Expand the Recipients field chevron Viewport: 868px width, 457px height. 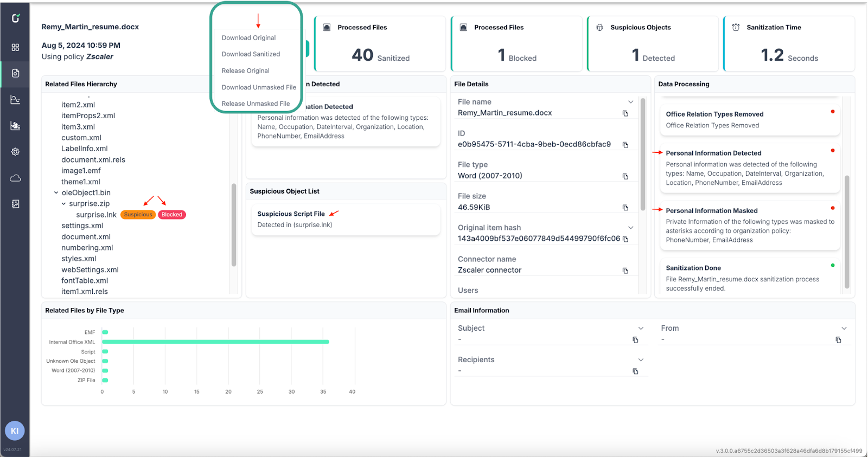tap(641, 360)
